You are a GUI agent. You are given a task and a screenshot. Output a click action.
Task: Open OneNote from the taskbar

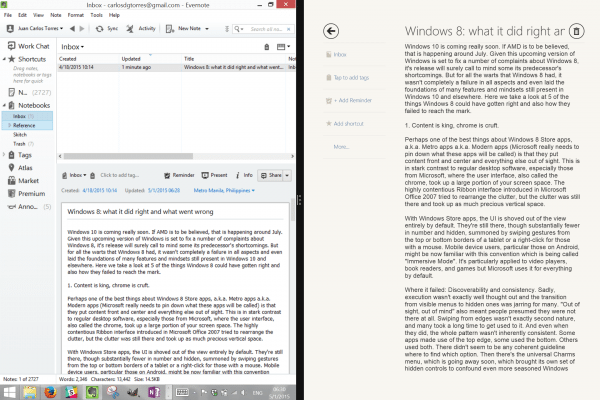coord(154,392)
